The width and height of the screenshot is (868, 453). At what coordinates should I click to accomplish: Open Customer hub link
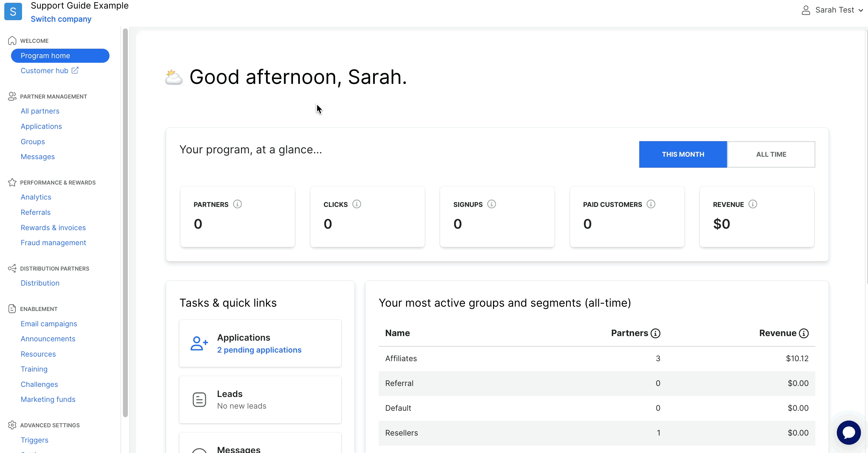point(49,70)
